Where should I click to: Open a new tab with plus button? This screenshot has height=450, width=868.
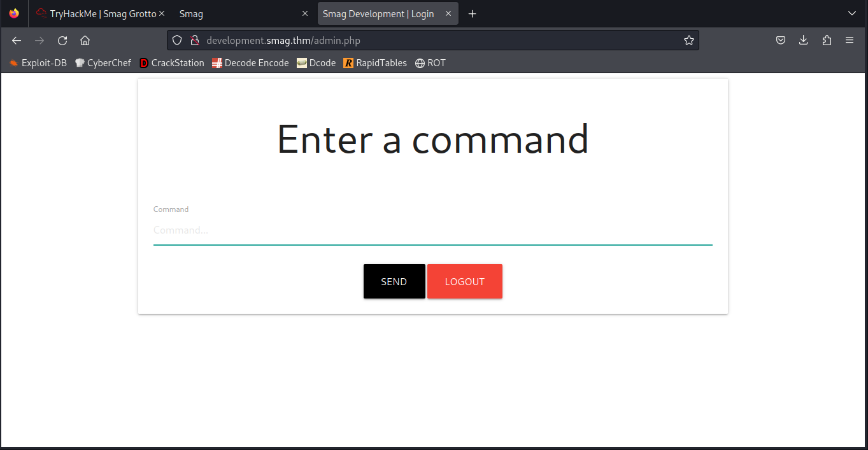pos(472,13)
